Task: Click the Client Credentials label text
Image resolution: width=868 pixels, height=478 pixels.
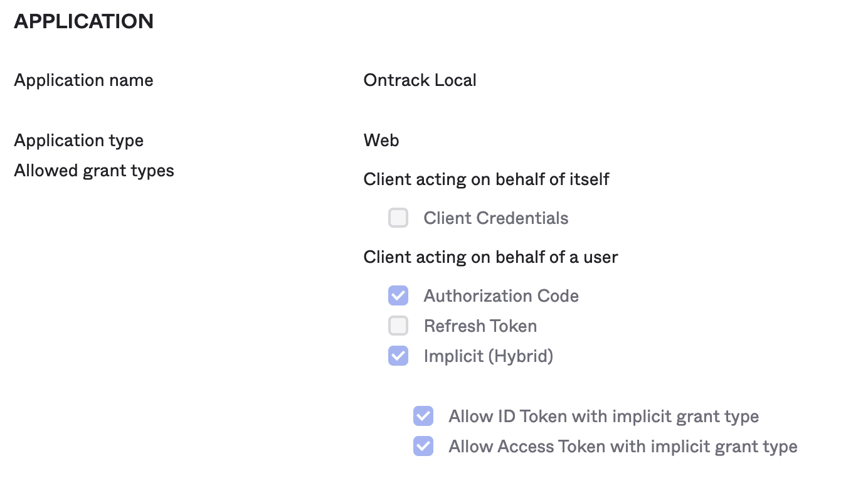Action: click(495, 218)
